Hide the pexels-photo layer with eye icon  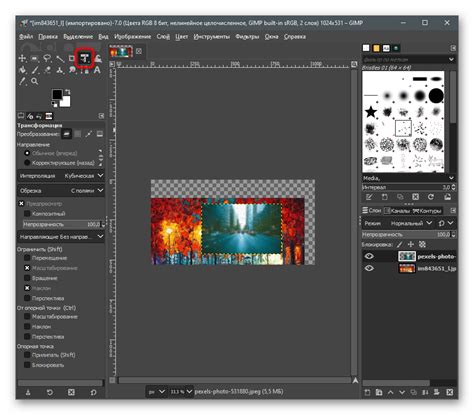(369, 256)
